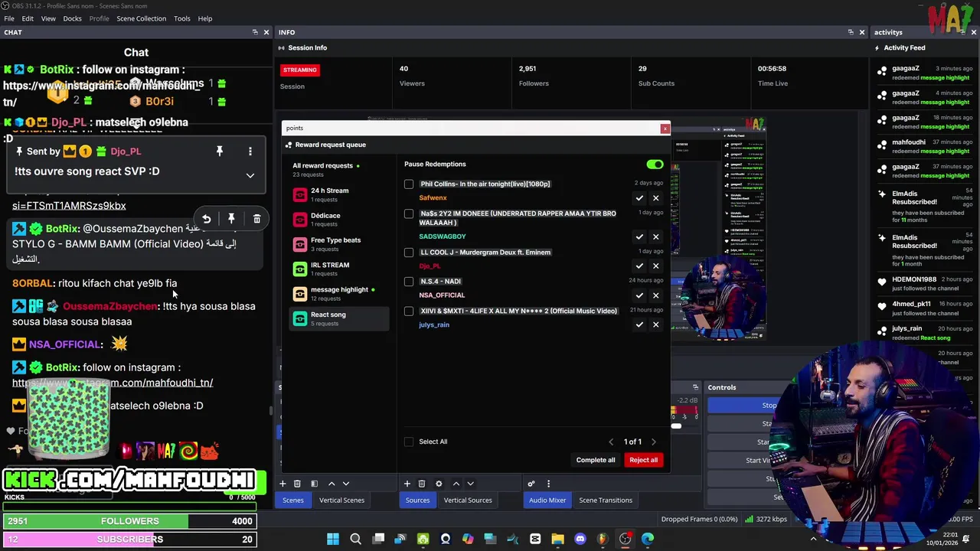The width and height of the screenshot is (980, 551).
Task: Show hidden system tray icons
Action: tap(813, 539)
